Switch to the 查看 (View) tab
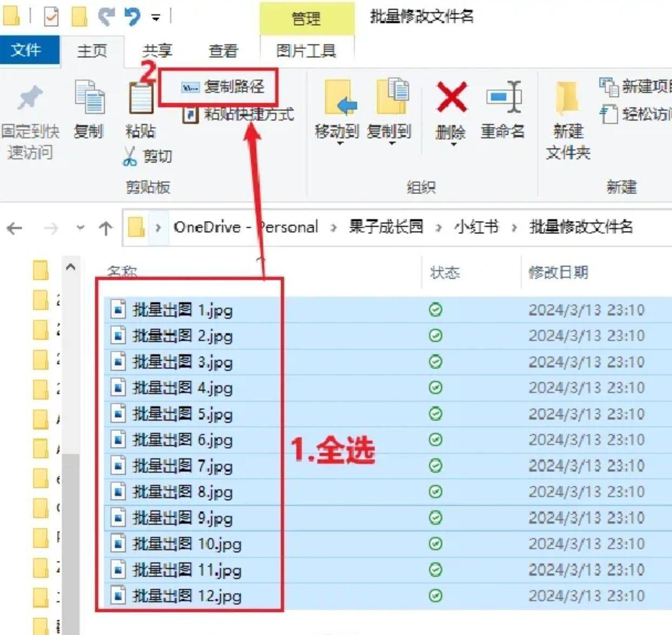Screen dimensions: 672x635 [224, 51]
